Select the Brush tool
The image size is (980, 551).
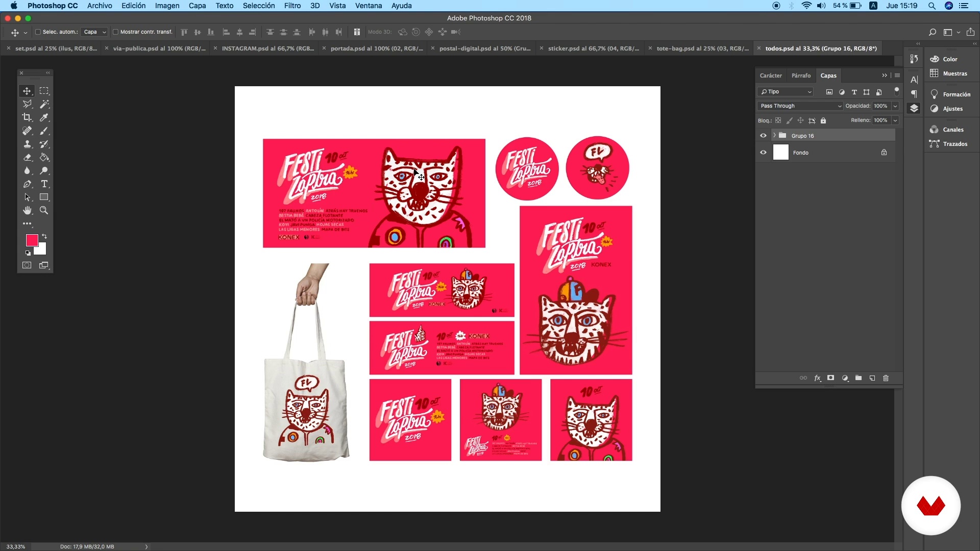[44, 131]
